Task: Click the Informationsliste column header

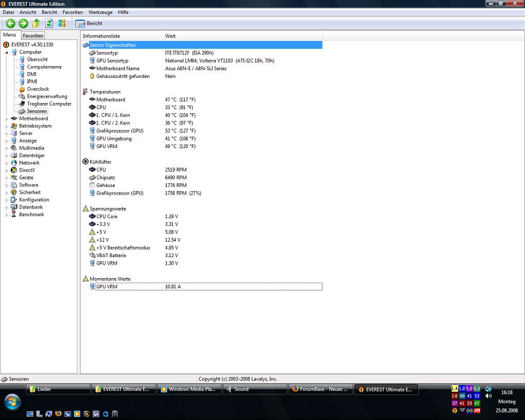Action: 122,36
